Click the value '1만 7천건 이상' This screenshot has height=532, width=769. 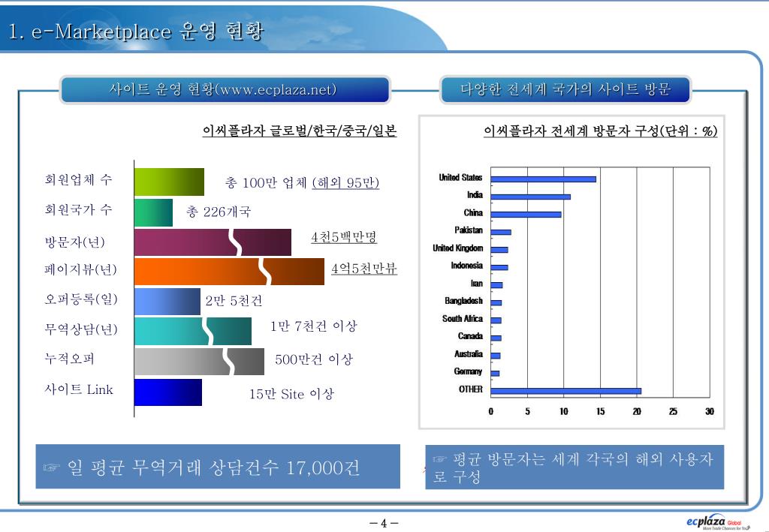click(x=314, y=326)
